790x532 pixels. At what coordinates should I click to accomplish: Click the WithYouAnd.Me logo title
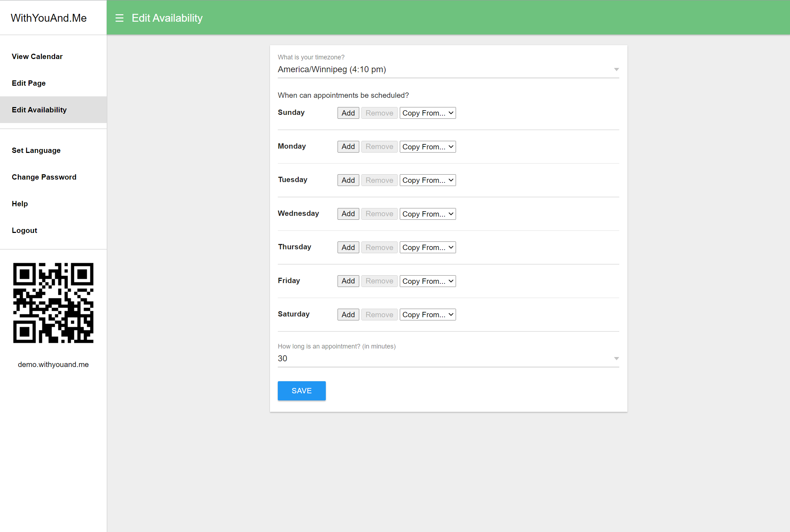[x=49, y=18]
